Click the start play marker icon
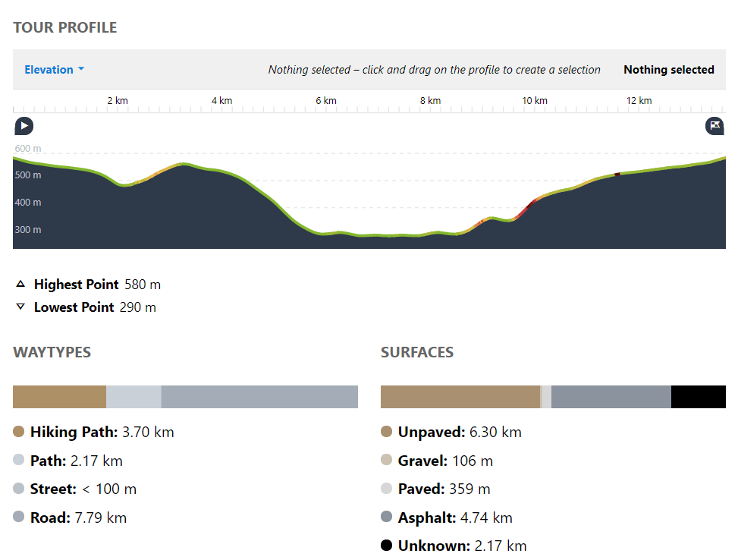738x560 pixels. pos(24,126)
